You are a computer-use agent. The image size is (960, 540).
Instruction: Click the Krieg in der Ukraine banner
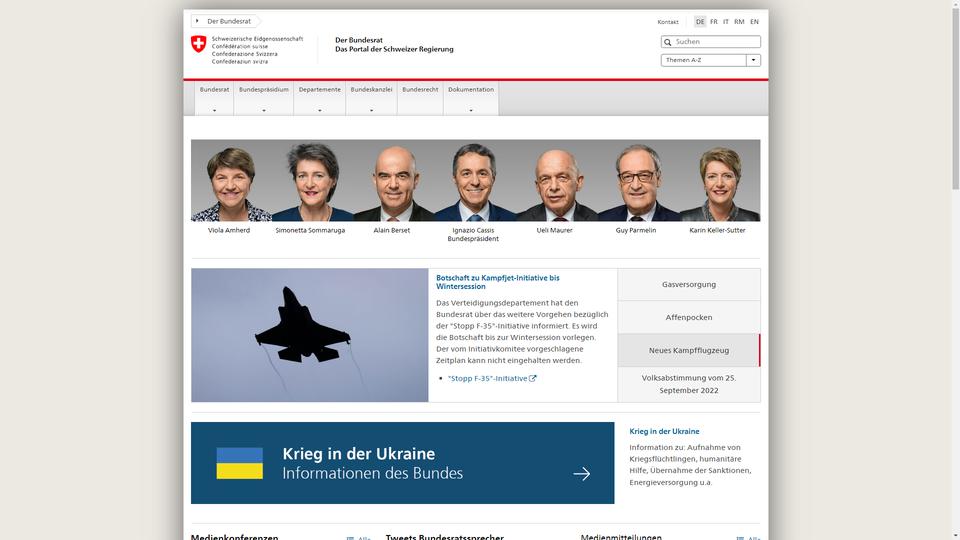click(402, 463)
